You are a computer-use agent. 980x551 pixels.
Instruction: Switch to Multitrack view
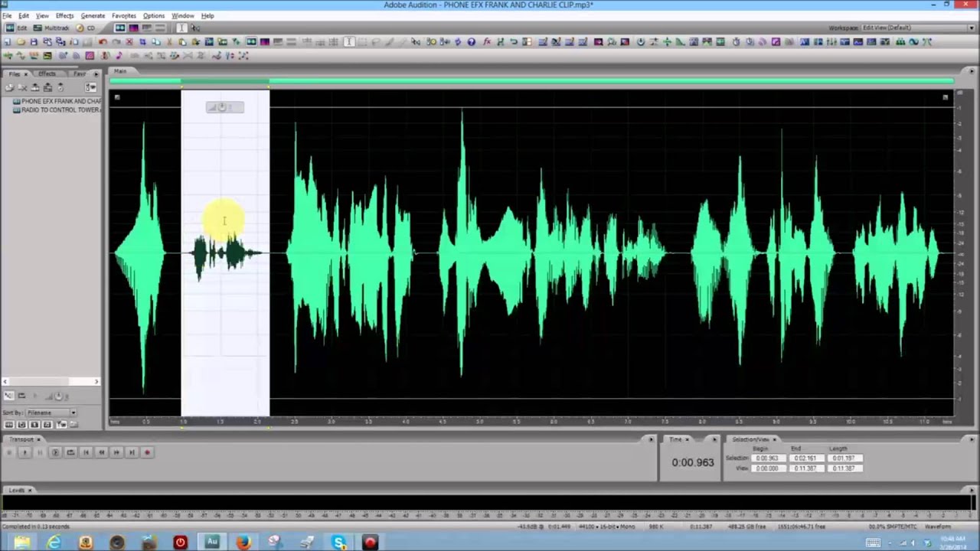click(x=51, y=28)
